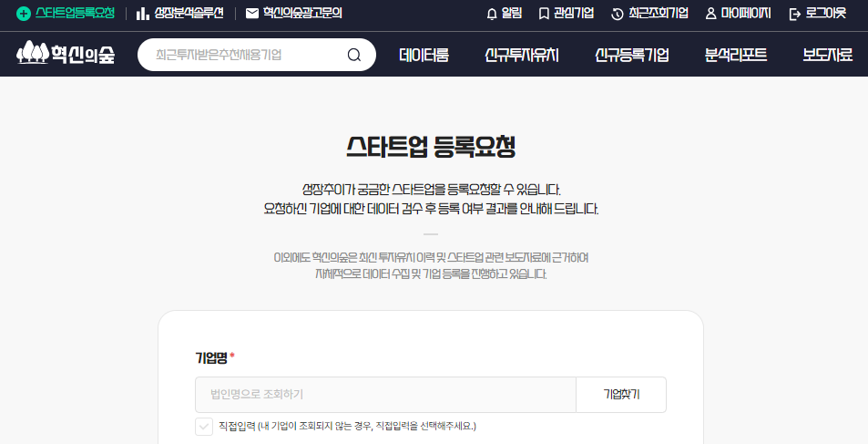Open the 분석리포트 menu

tap(736, 55)
